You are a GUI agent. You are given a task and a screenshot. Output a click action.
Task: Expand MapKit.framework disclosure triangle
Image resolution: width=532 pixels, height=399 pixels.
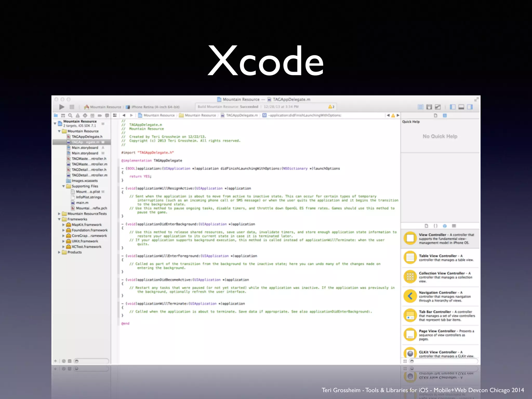[63, 225]
